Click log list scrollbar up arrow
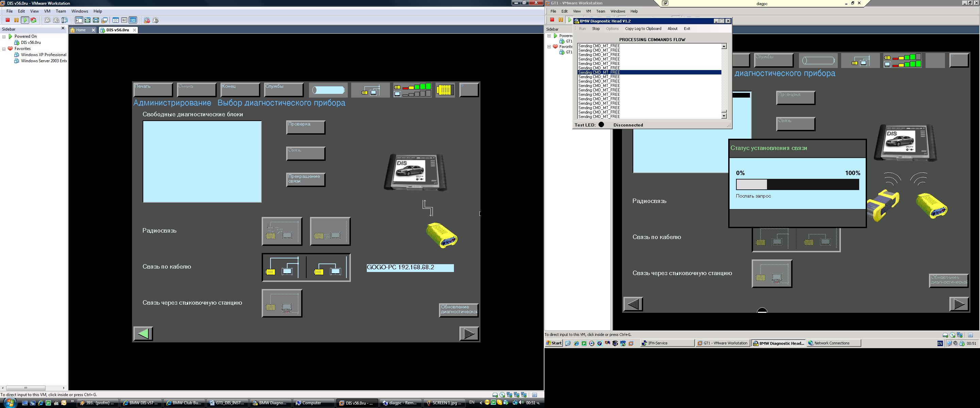Viewport: 980px width, 408px height. click(x=724, y=46)
